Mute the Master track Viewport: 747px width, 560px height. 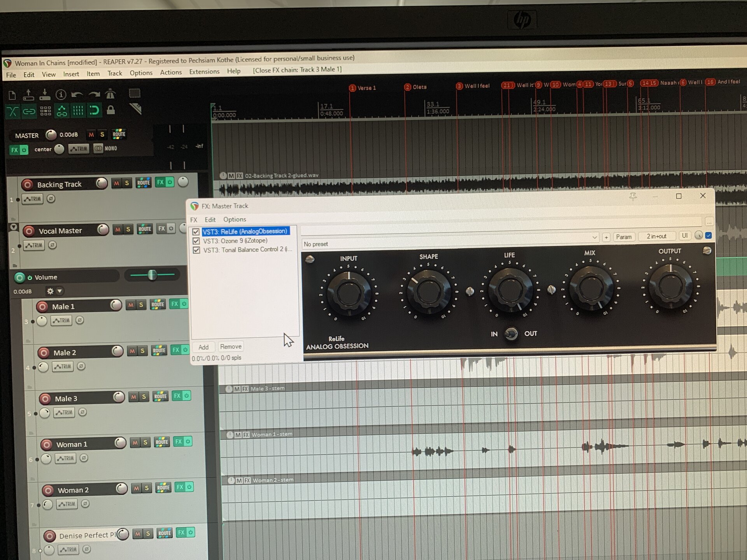click(x=91, y=135)
